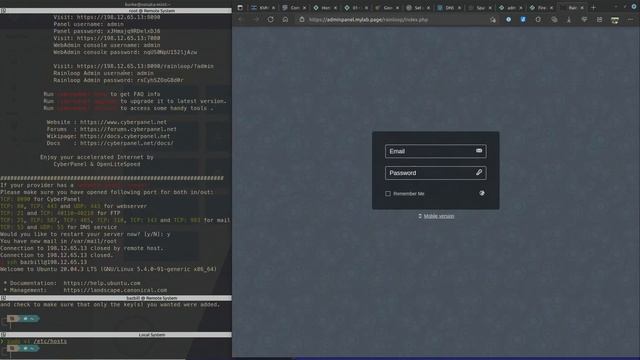
Task: Add this page to favorites with the star icon
Action: (493, 20)
